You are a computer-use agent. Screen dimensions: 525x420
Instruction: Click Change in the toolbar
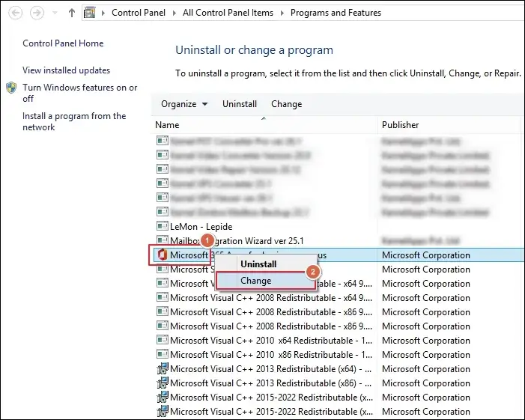tap(287, 104)
